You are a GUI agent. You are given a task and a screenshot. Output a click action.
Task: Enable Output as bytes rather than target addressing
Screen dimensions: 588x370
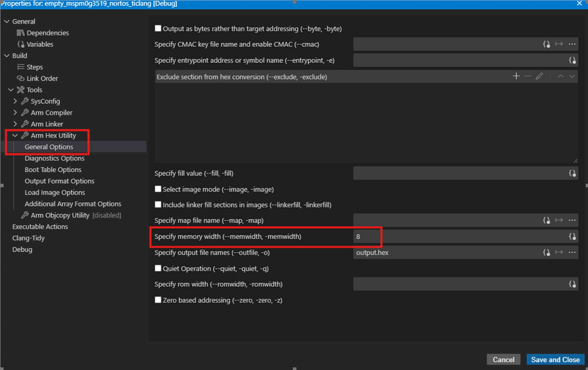point(158,28)
